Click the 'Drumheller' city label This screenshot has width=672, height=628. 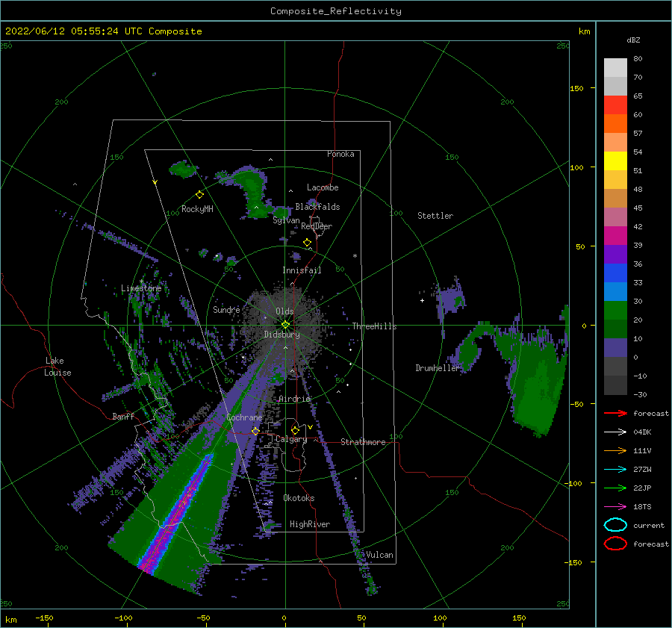[x=438, y=368]
